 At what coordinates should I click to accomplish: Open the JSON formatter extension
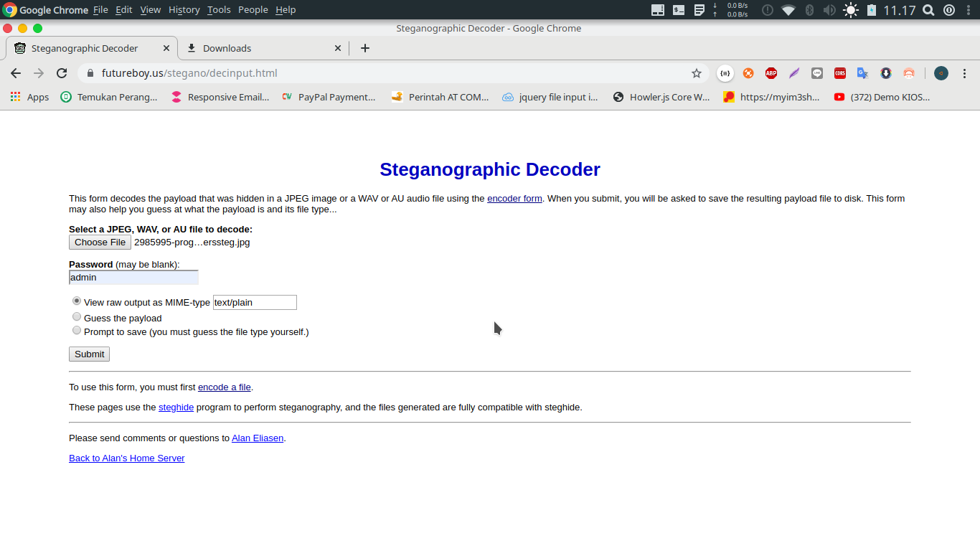point(725,72)
